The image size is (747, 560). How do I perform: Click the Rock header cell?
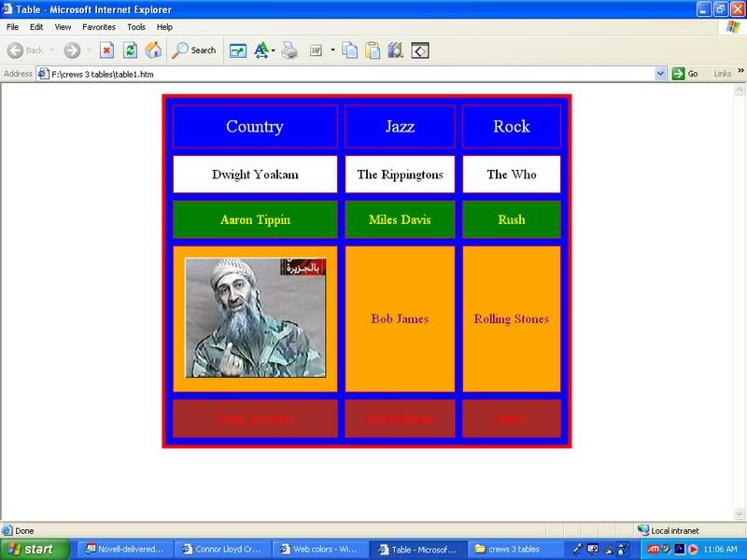pos(512,126)
